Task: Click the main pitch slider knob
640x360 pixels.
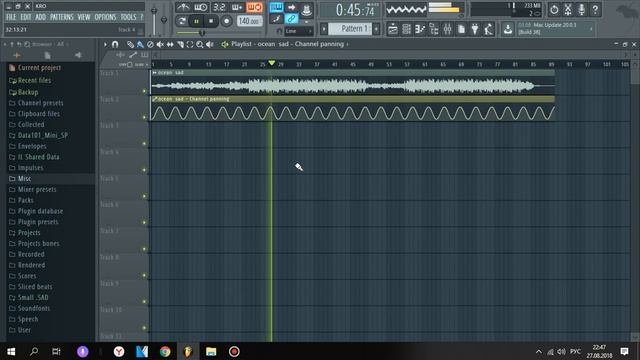Action: [164, 19]
